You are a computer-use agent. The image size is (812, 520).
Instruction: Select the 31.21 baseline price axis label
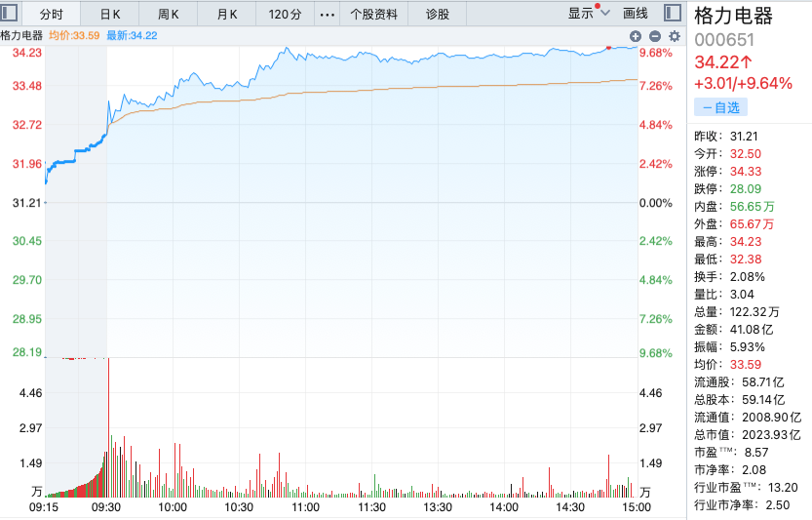point(27,203)
